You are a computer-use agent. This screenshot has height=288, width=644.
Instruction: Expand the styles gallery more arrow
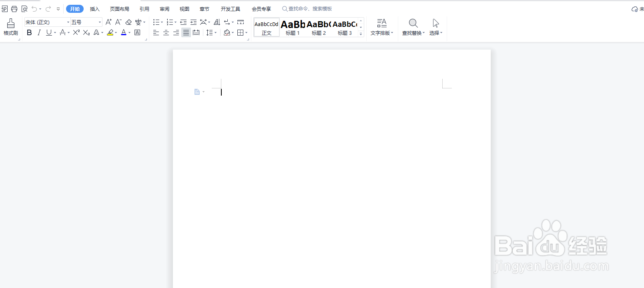[x=361, y=34]
